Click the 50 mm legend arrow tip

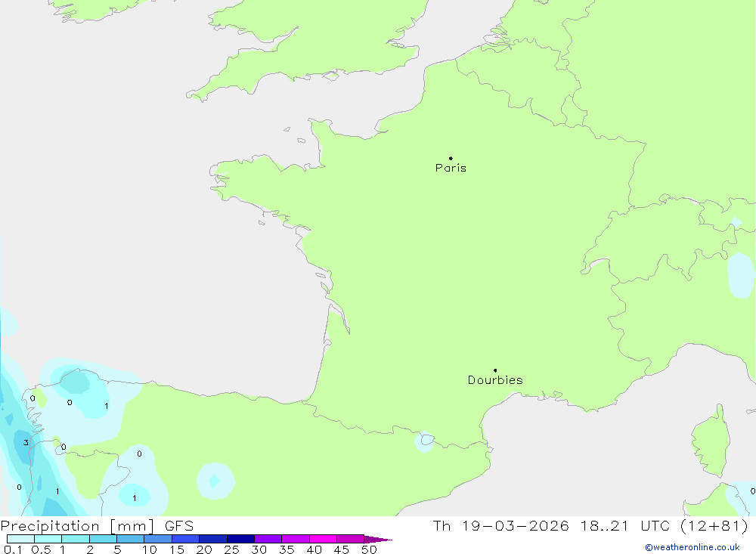coord(378,539)
